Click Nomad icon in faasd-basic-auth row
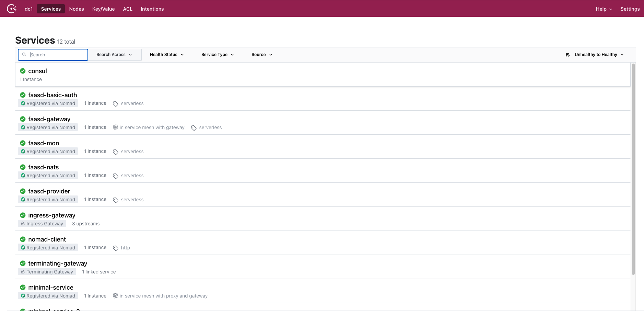The height and width of the screenshot is (314, 644). (23, 103)
